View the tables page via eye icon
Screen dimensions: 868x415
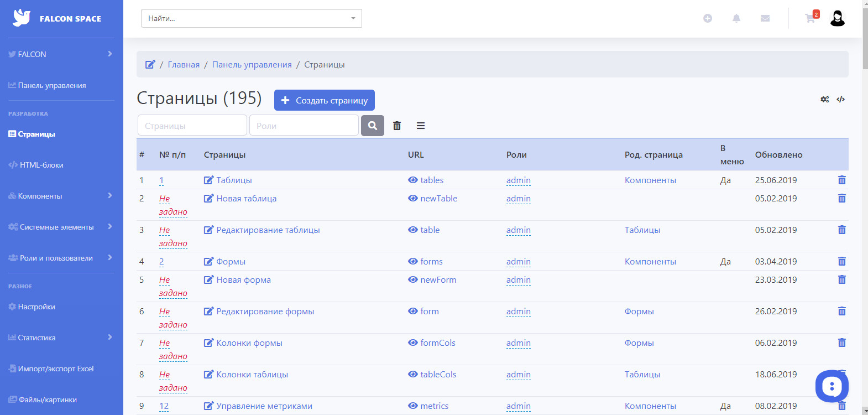click(x=413, y=180)
